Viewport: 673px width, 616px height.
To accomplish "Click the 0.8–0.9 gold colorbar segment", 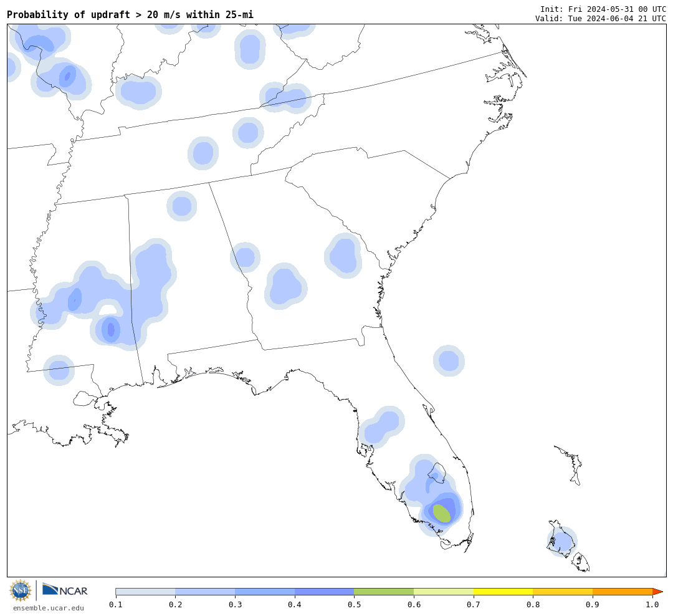I will coord(563,592).
